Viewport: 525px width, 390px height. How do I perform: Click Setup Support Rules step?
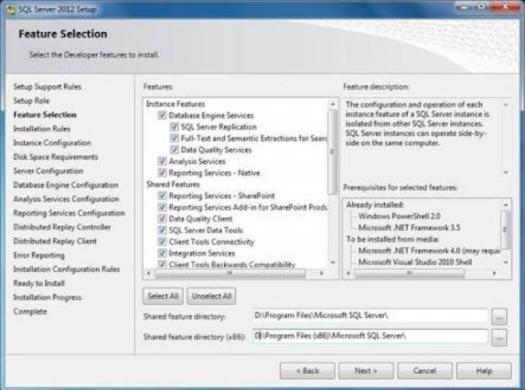click(47, 87)
